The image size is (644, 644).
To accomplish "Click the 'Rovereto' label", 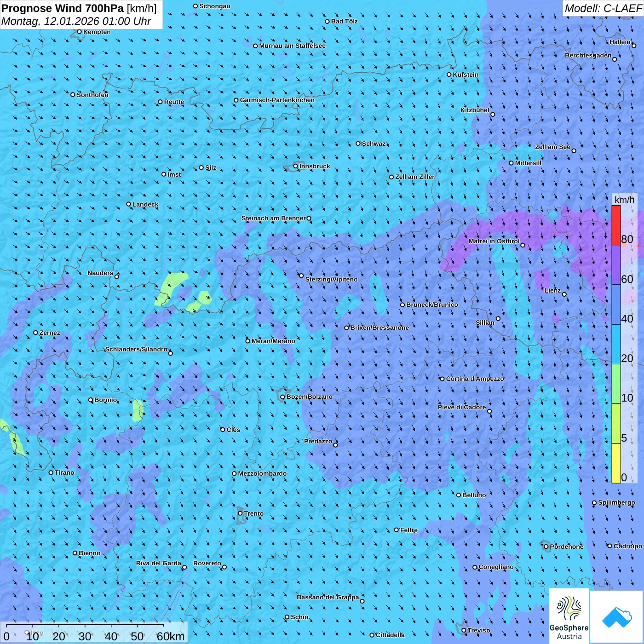I will [x=207, y=563].
